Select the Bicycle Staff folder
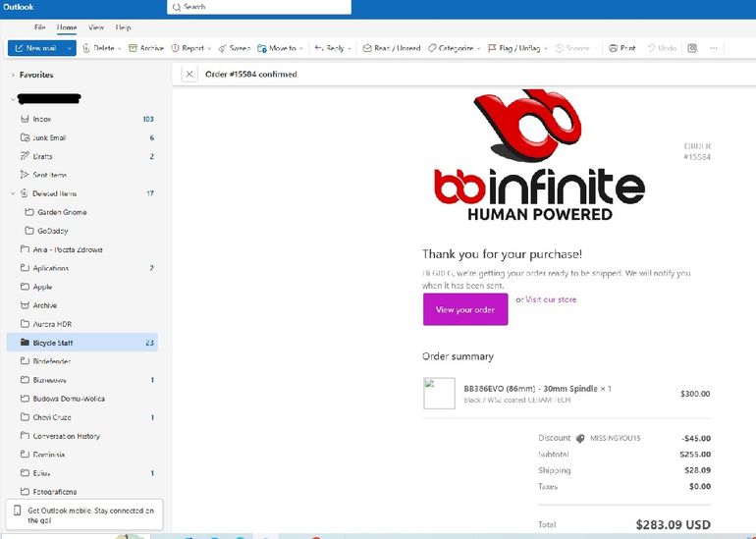Screen dimensions: 756x539 [81, 343]
